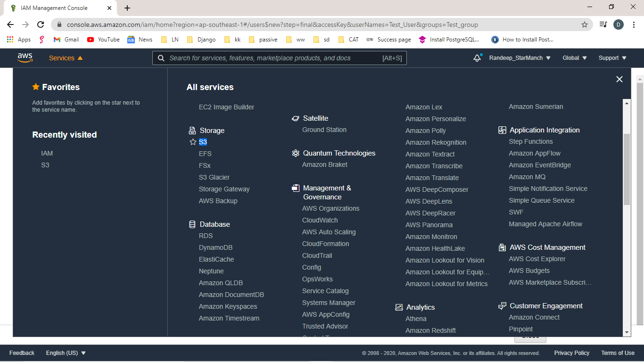Viewport: 644px width, 362px height.
Task: Open the CAT bookmark folder
Action: coord(348,40)
